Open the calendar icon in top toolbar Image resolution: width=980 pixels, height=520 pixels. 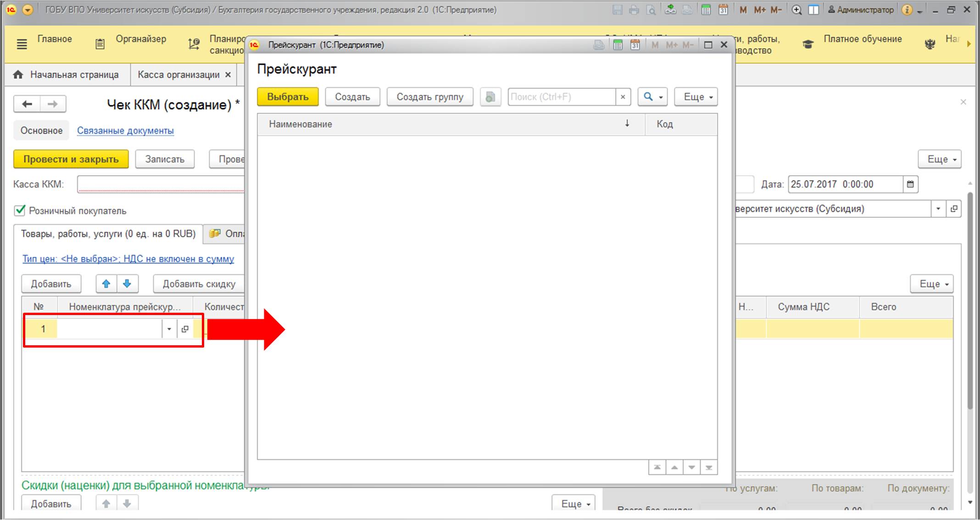coord(723,10)
